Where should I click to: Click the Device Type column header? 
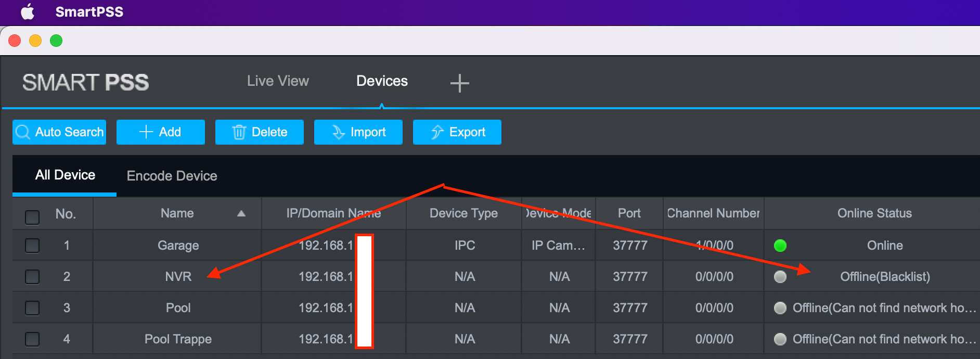[x=463, y=213]
